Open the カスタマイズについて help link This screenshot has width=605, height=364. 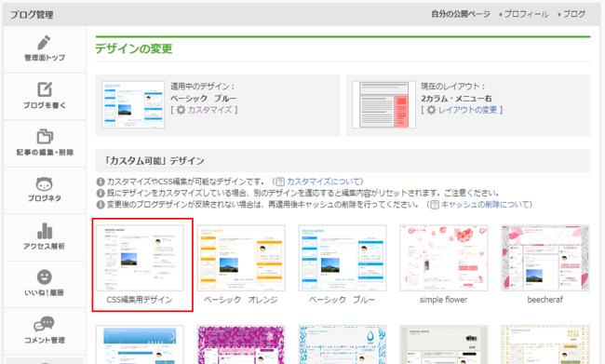323,182
